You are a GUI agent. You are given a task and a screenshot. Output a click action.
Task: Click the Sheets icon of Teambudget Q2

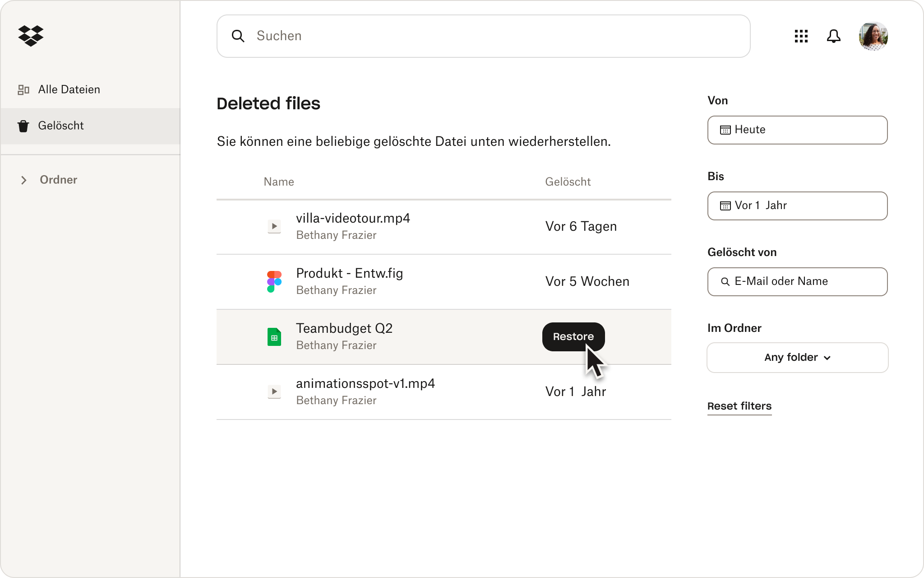point(274,337)
